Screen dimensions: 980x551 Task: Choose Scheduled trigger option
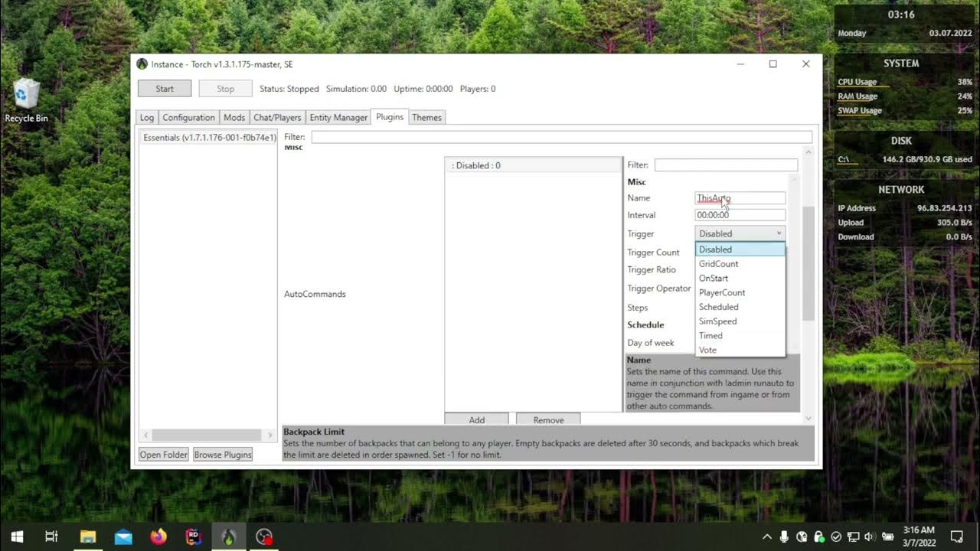(x=740, y=307)
